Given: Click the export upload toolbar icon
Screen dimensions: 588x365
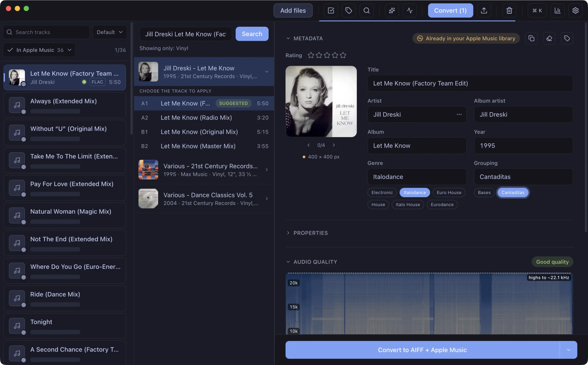Looking at the screenshot, I should pos(484,11).
